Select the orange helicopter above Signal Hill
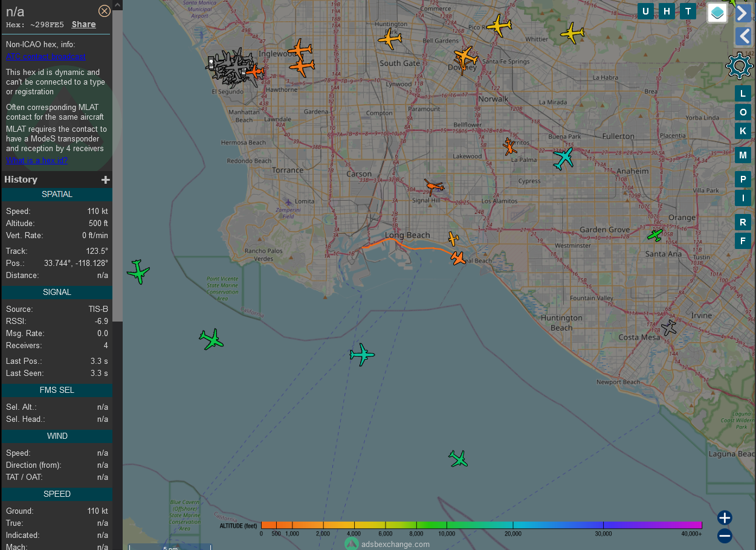 click(x=433, y=187)
